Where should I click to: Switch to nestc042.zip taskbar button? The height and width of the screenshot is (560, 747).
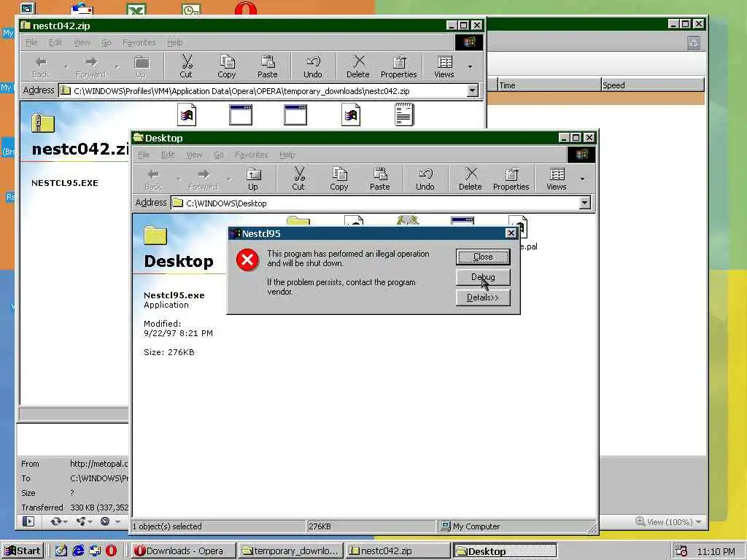coord(398,551)
